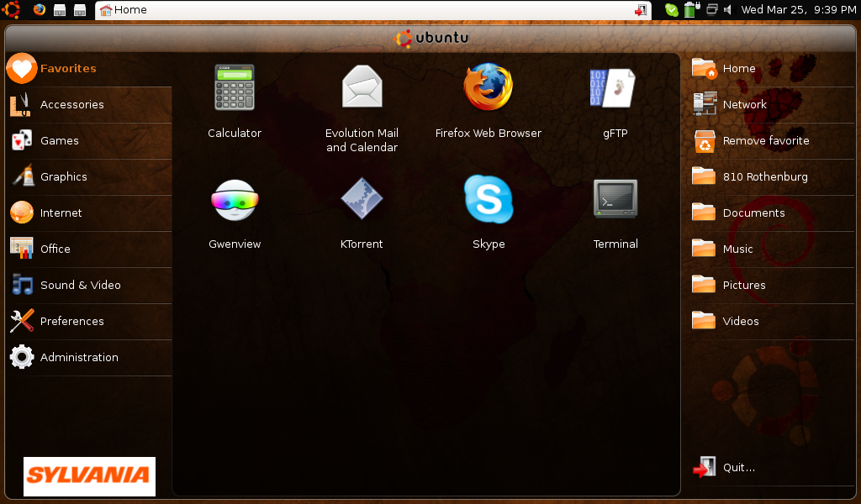The image size is (861, 504).
Task: Click the Remove favorite entry
Action: click(772, 141)
